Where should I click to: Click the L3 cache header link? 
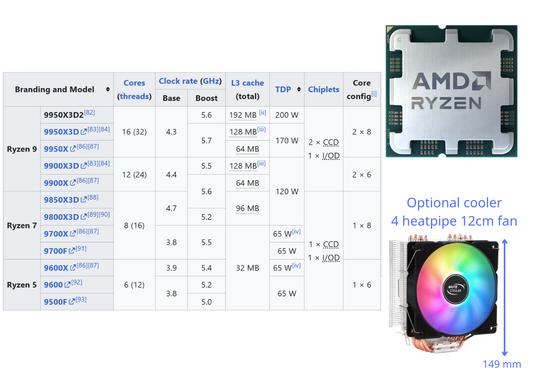pyautogui.click(x=247, y=83)
